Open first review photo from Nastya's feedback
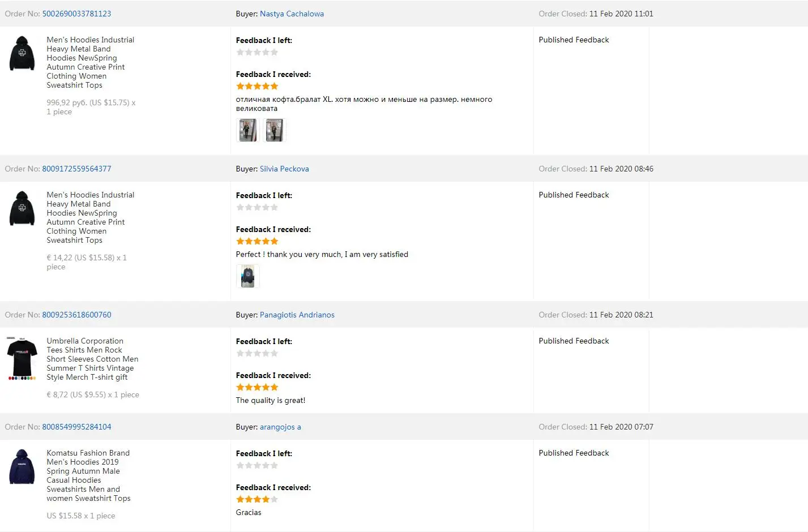This screenshot has width=808, height=532. pyautogui.click(x=247, y=130)
